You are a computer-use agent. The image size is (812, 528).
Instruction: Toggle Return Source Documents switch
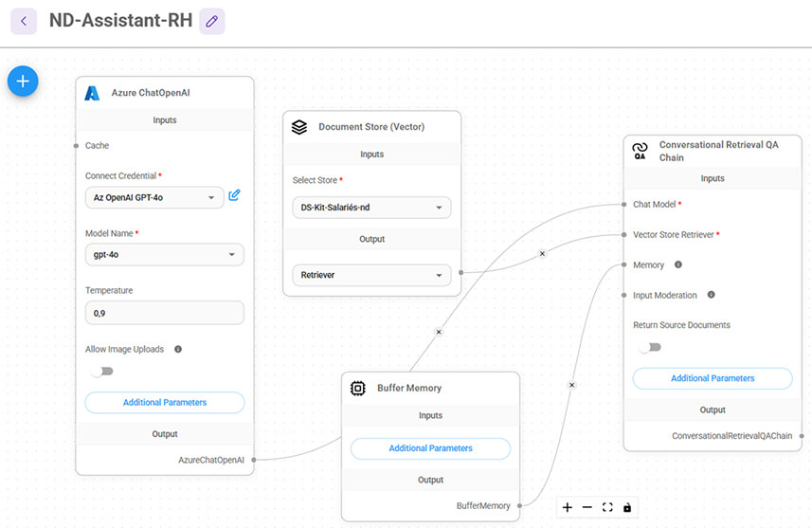click(x=649, y=347)
